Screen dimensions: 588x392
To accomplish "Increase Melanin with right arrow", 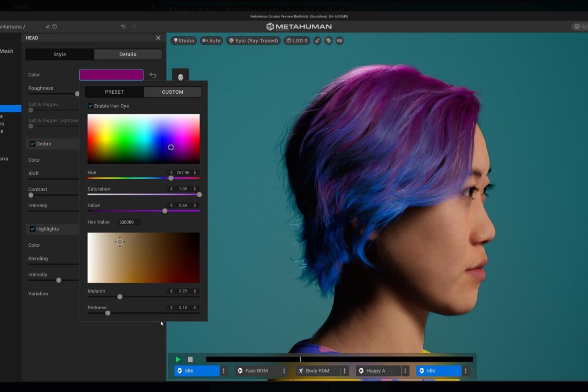I will (x=195, y=291).
